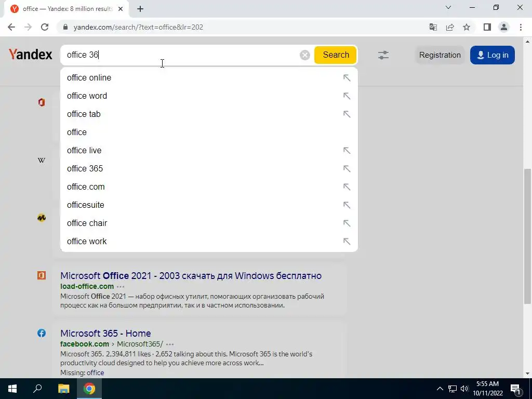Click the address bar URL

(x=138, y=27)
